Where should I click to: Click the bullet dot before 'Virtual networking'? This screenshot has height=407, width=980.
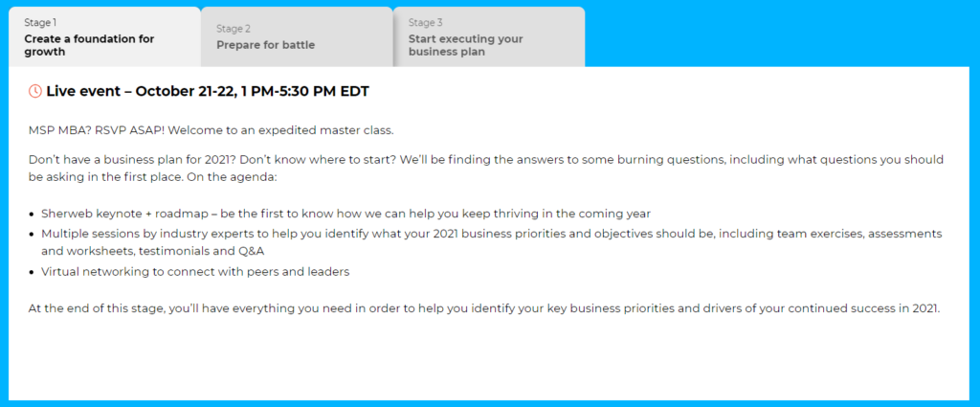coord(32,273)
